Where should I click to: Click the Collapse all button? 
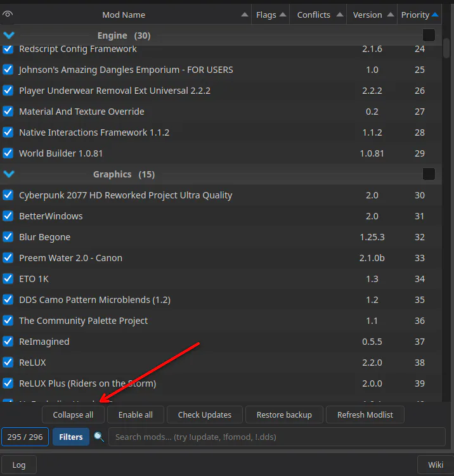coord(73,415)
